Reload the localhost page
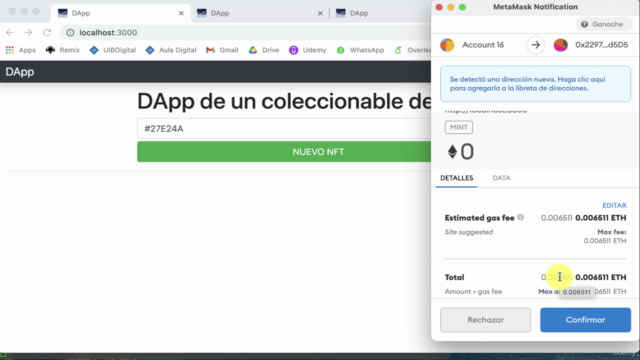Screen dimensions: 640x360 pos(47,32)
